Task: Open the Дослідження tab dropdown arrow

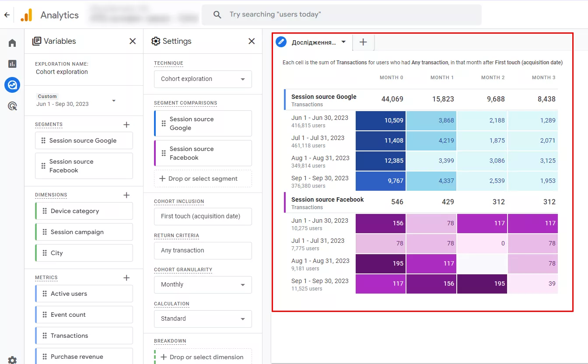Action: [343, 42]
